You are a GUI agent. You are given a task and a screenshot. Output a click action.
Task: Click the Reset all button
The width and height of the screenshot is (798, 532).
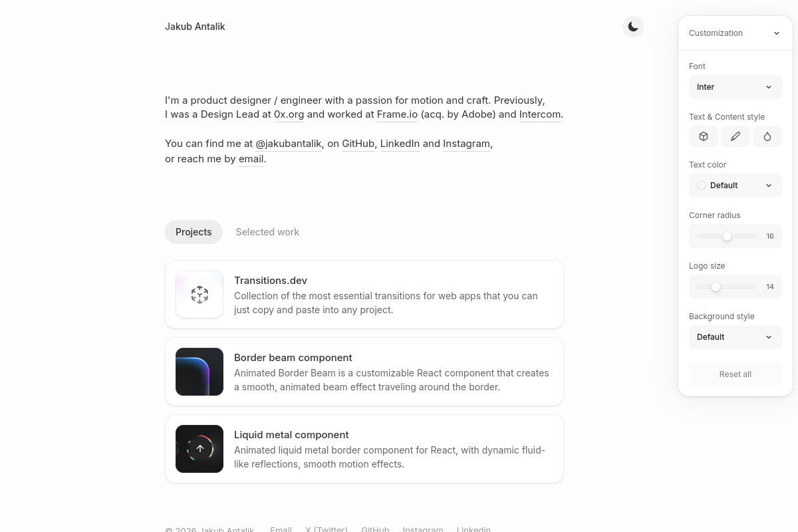[x=735, y=374]
